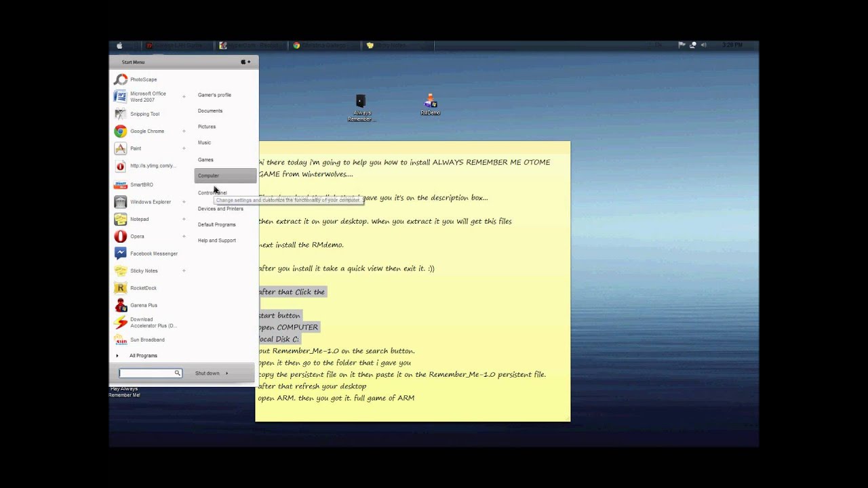
Task: Open Help and Support
Action: coord(217,241)
